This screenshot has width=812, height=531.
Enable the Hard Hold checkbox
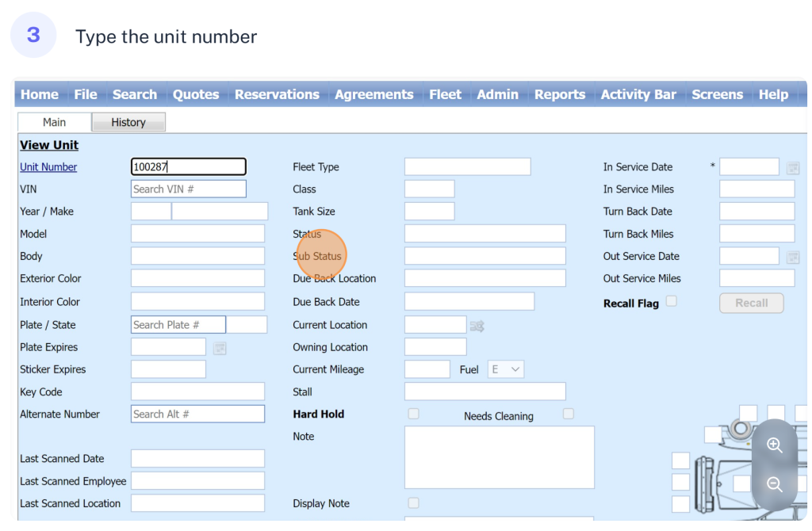coord(413,414)
